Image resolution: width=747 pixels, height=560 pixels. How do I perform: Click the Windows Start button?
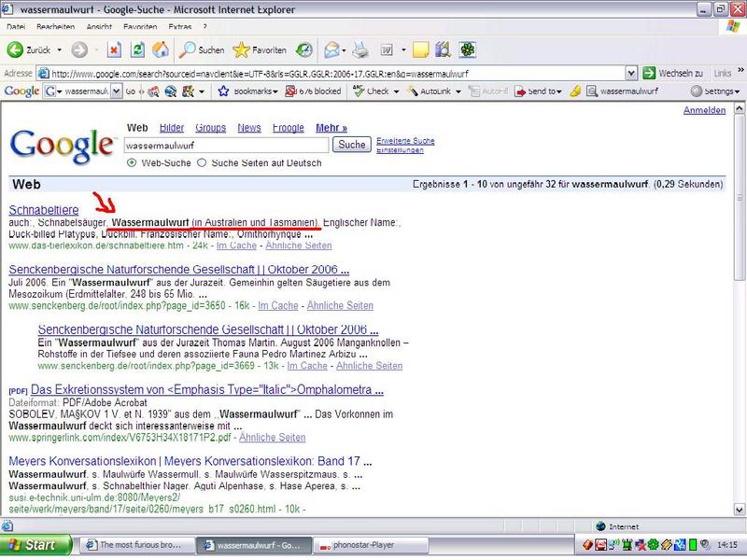coord(36,544)
